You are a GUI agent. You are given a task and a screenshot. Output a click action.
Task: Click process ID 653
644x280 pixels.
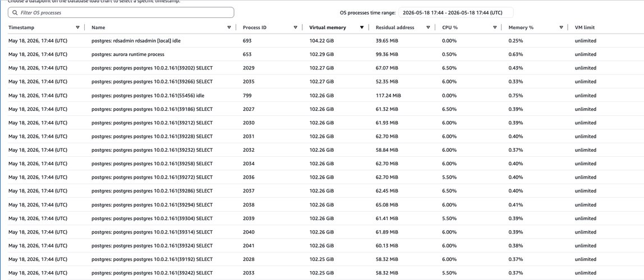[x=247, y=54]
